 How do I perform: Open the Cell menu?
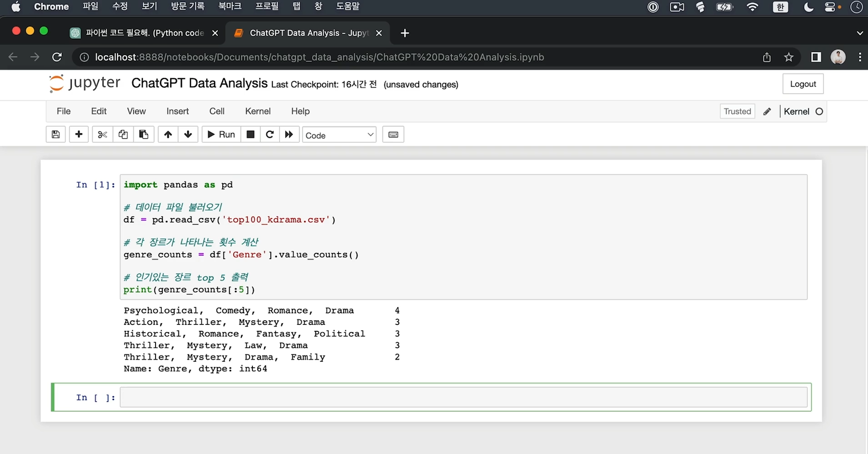(x=217, y=111)
